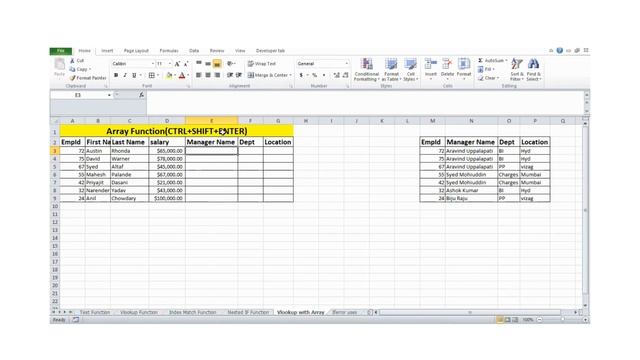Toggle Italic formatting

click(125, 75)
